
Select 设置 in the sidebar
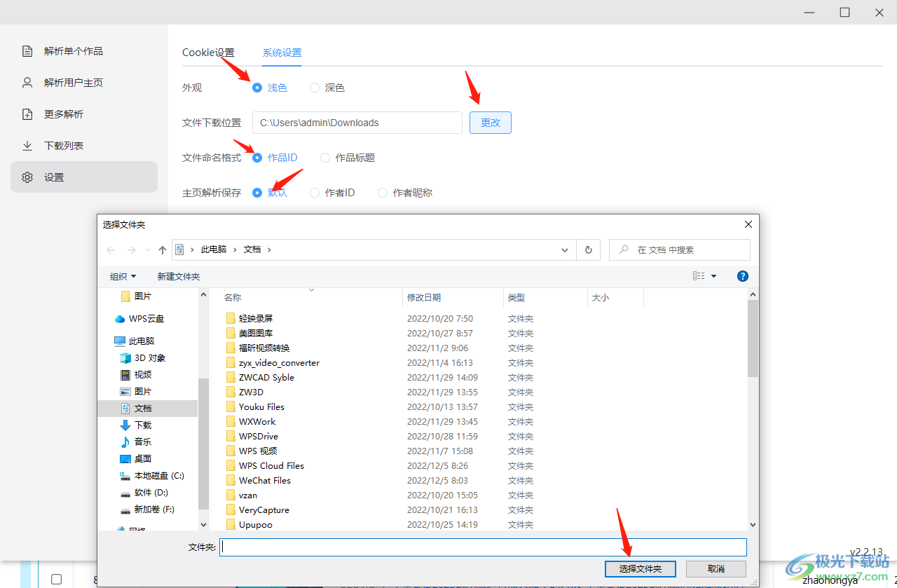tap(84, 177)
